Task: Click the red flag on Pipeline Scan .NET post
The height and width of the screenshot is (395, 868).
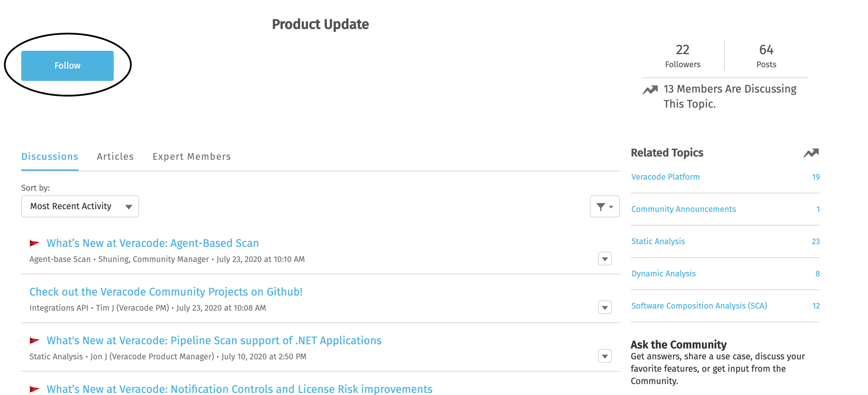Action: click(x=34, y=340)
